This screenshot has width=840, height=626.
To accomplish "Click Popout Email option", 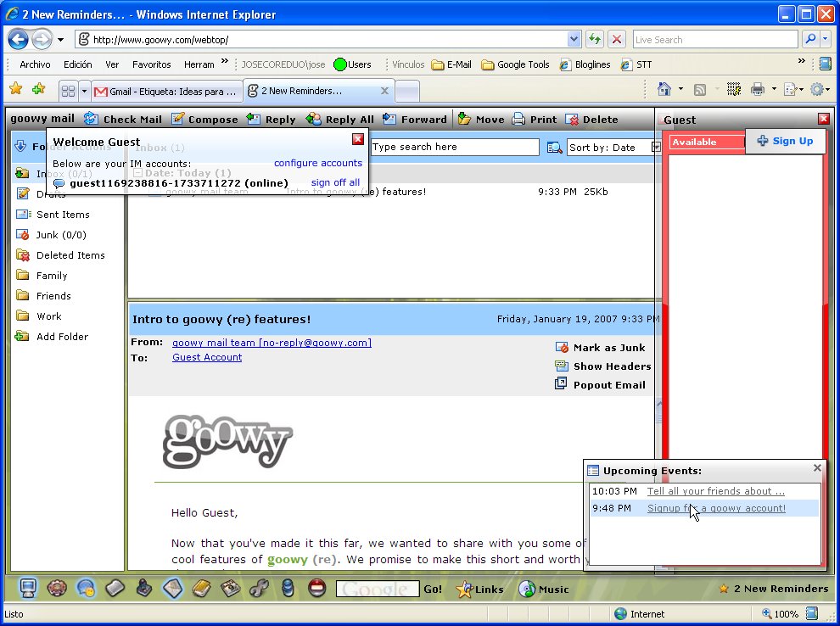I will [x=600, y=384].
